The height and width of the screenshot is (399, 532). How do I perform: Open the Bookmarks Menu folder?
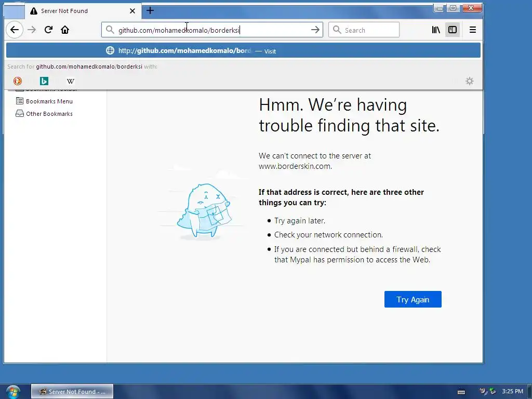44,101
